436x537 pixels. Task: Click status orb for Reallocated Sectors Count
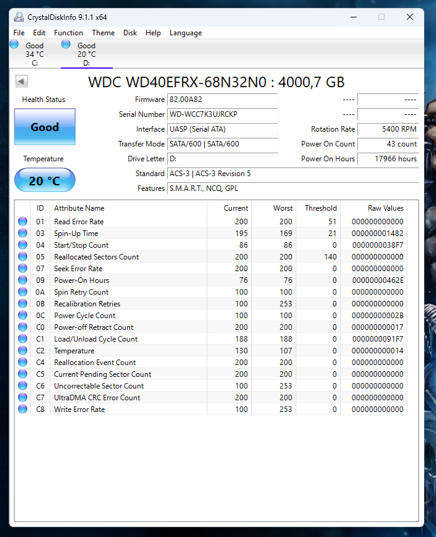(23, 257)
